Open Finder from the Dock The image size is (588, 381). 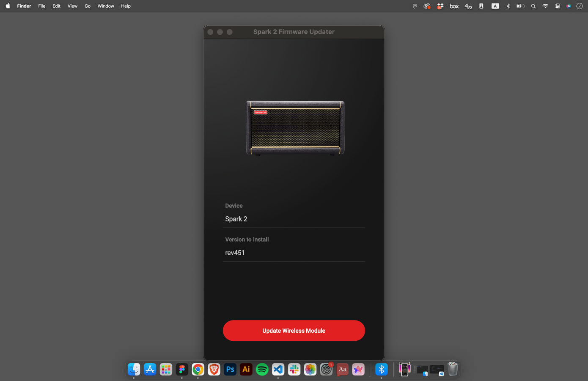[134, 369]
